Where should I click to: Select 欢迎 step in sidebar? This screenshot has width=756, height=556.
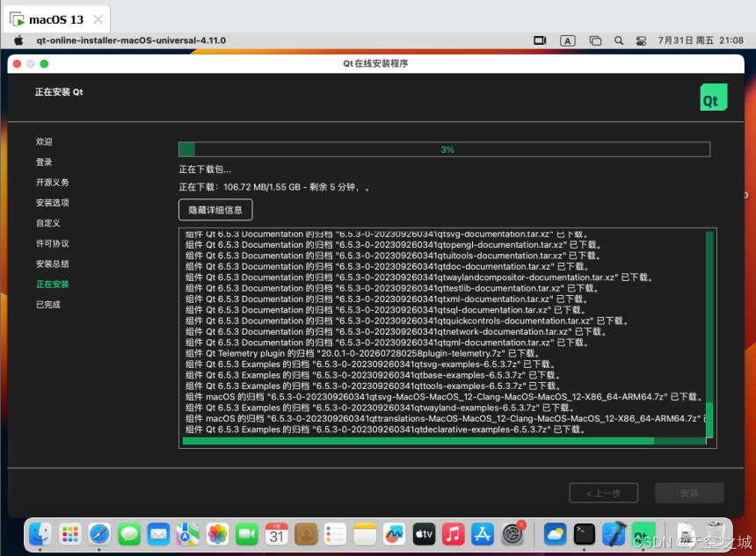point(44,141)
